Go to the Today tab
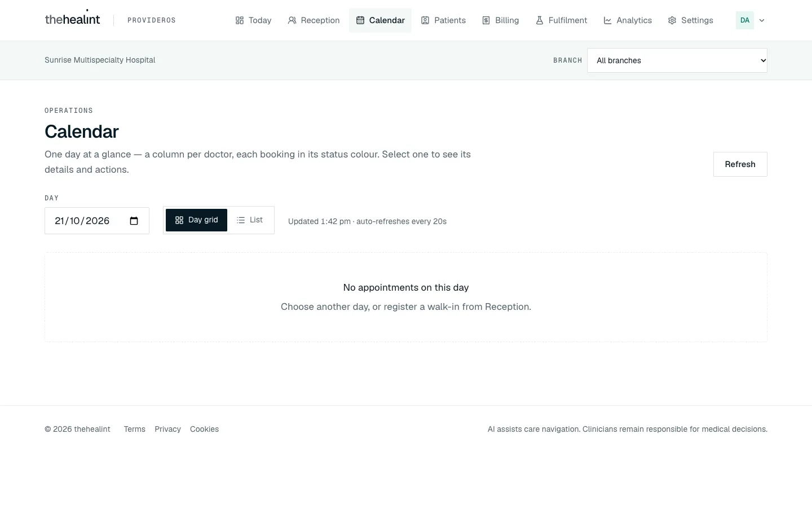812x508 pixels. click(253, 20)
